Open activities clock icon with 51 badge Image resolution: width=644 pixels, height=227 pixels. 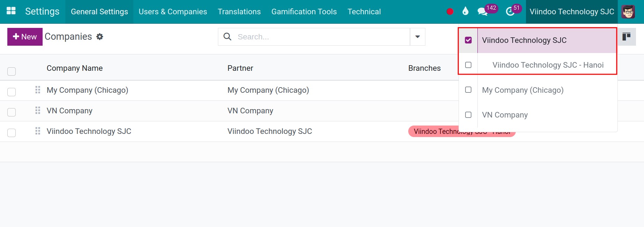(513, 11)
